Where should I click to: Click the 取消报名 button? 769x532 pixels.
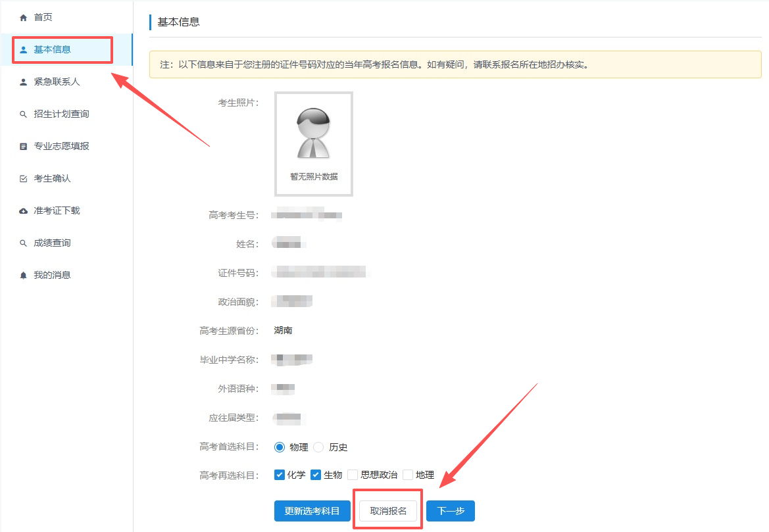tap(388, 511)
